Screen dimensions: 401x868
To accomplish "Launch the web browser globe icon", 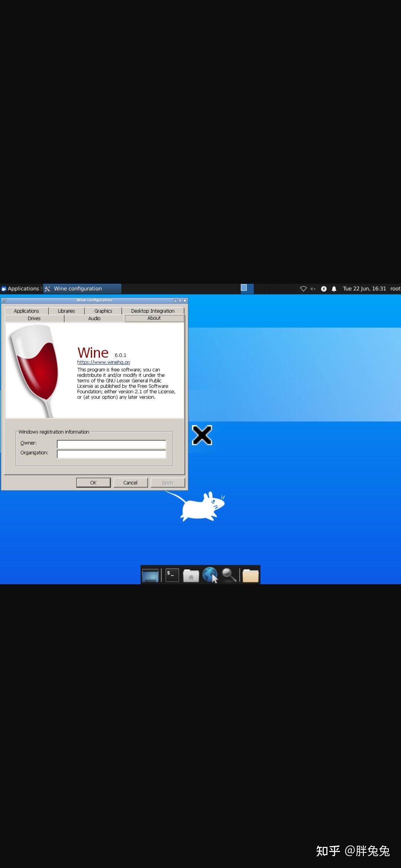I will [210, 575].
